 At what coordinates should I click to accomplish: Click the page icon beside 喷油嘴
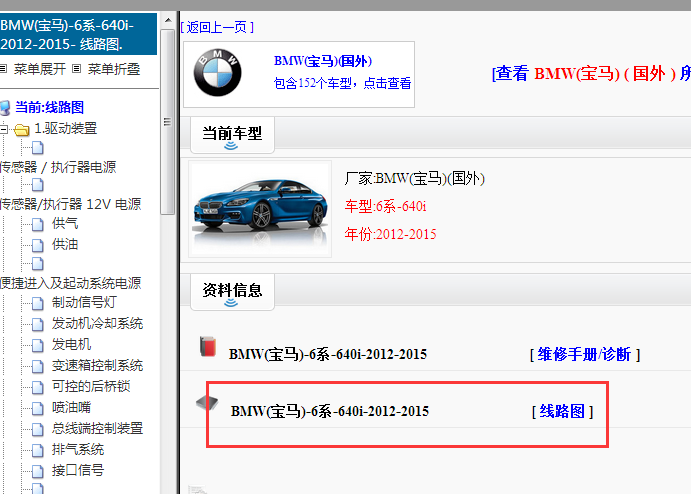click(x=37, y=408)
